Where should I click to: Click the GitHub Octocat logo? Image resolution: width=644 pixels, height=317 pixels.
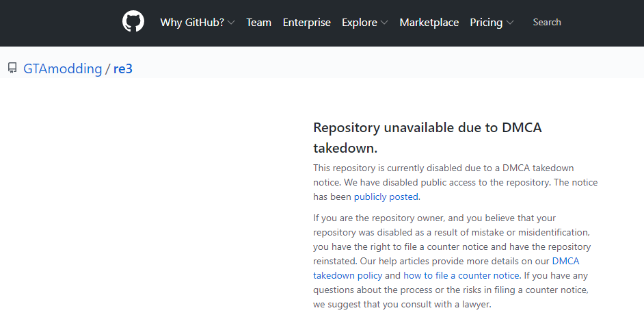[x=133, y=21]
